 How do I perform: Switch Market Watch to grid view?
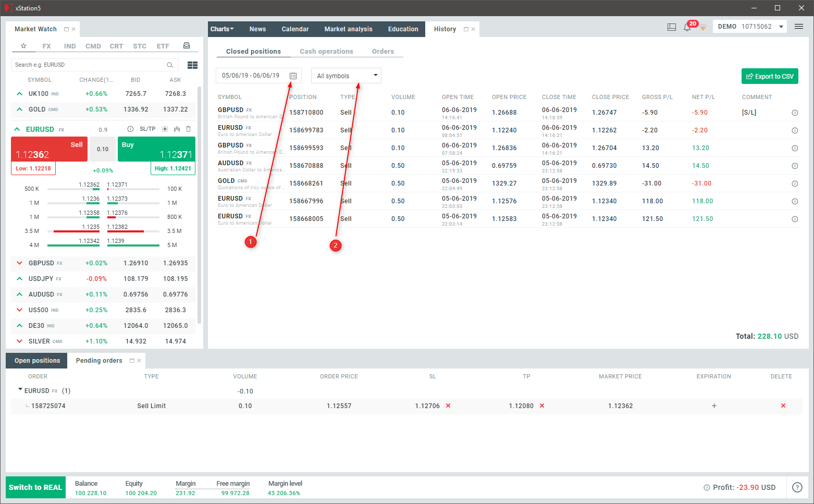[x=192, y=65]
